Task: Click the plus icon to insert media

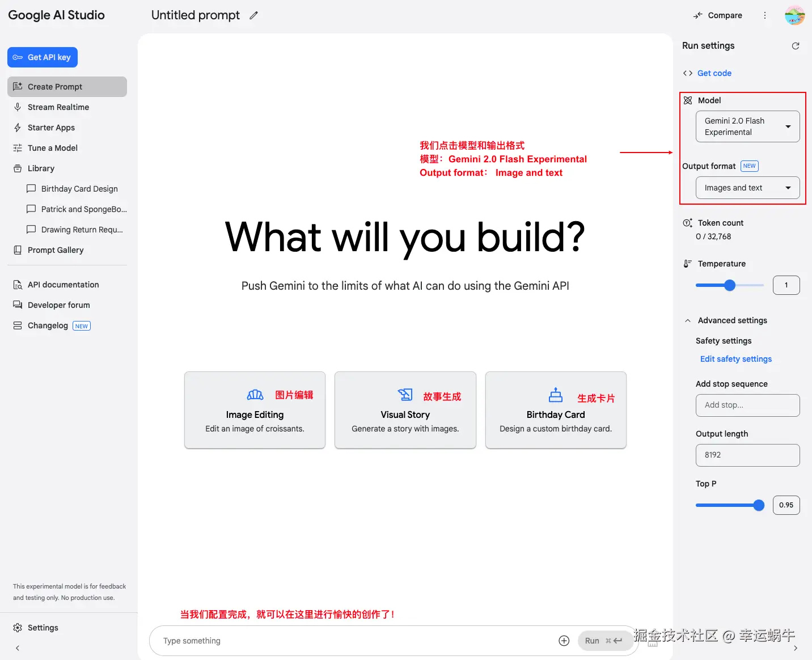Action: coord(564,641)
